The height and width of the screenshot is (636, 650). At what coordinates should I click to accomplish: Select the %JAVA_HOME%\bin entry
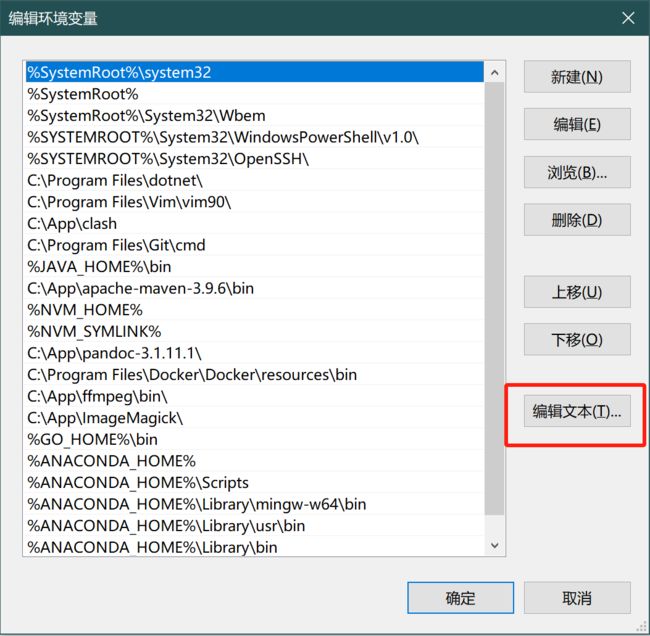tap(254, 267)
